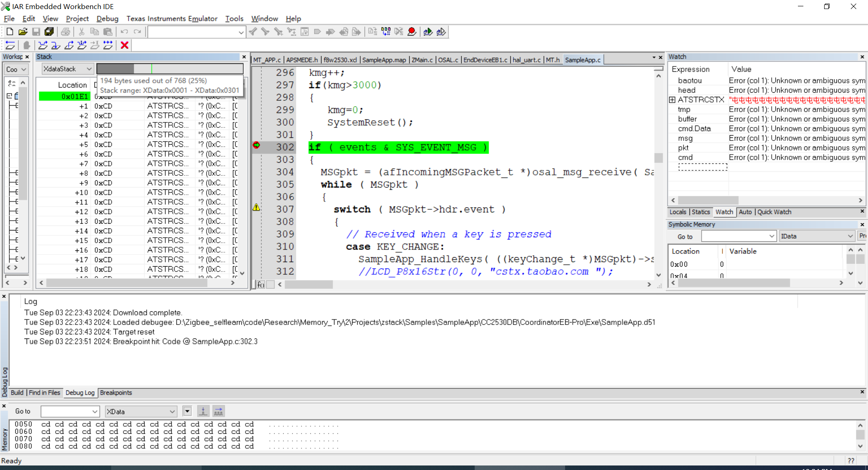Select stack location 0x01E1 row
The image size is (868, 470).
65,96
